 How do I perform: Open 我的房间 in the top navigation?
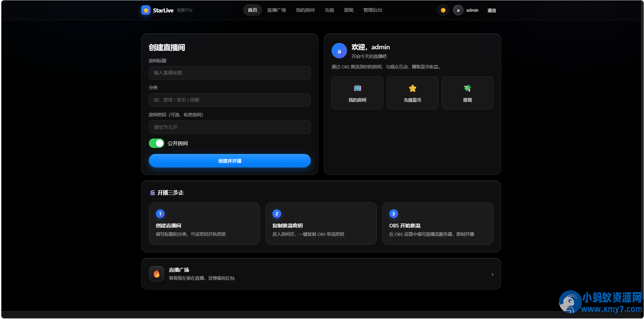[305, 10]
